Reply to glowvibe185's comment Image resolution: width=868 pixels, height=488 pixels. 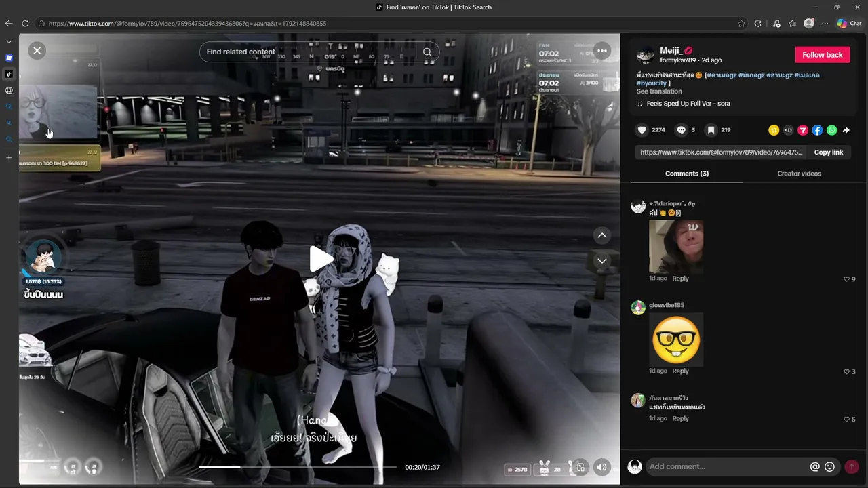(x=680, y=371)
